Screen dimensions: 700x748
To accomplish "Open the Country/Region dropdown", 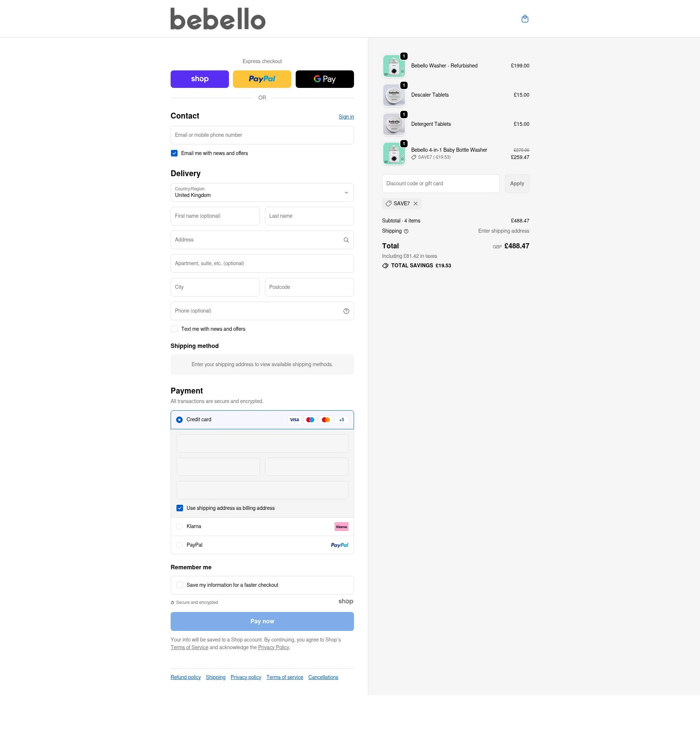I will [x=262, y=192].
